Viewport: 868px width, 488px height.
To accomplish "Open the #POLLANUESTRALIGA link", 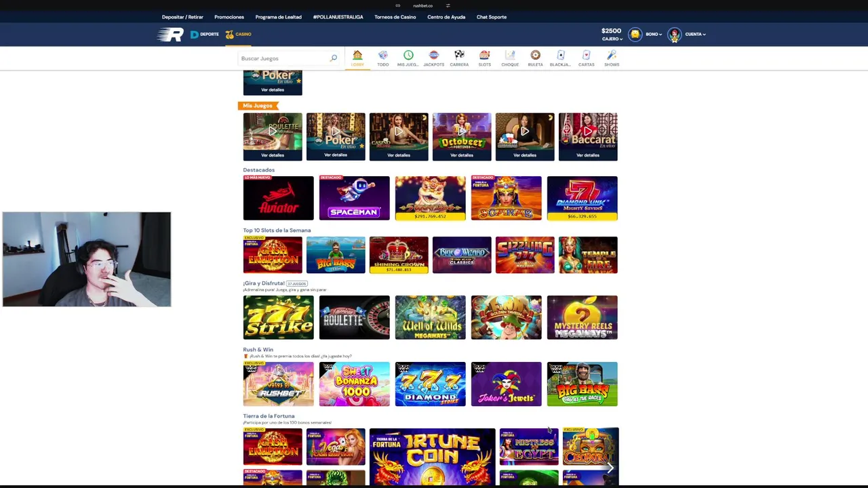I will coord(338,17).
